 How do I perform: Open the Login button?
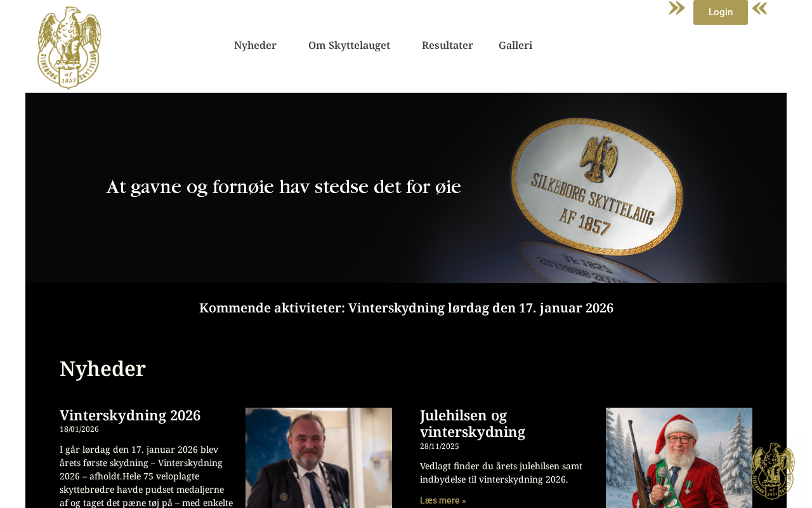pos(721,12)
